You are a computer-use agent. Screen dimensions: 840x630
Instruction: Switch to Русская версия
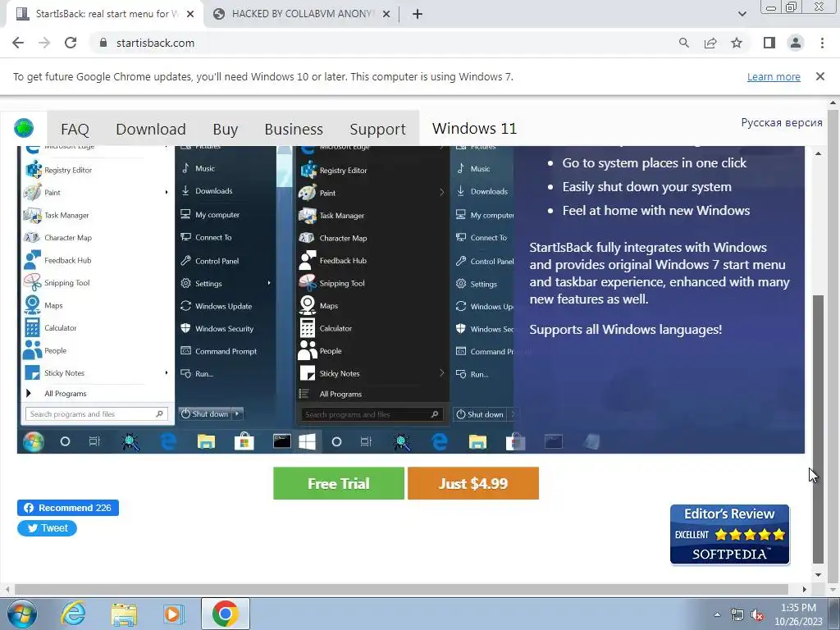click(782, 123)
